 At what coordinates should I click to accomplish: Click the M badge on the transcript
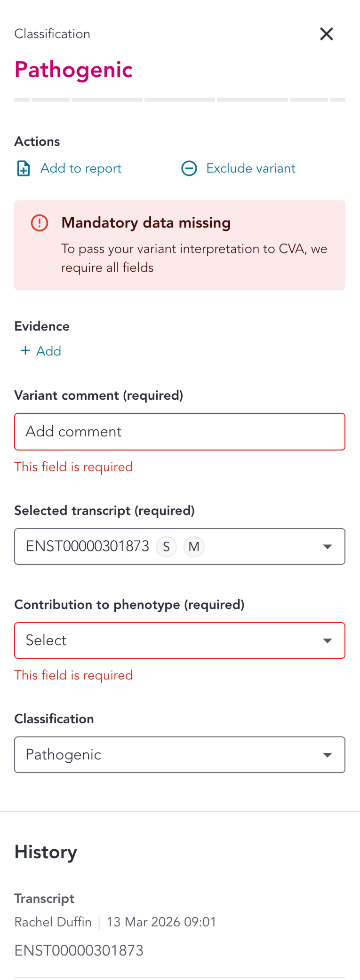pos(194,547)
